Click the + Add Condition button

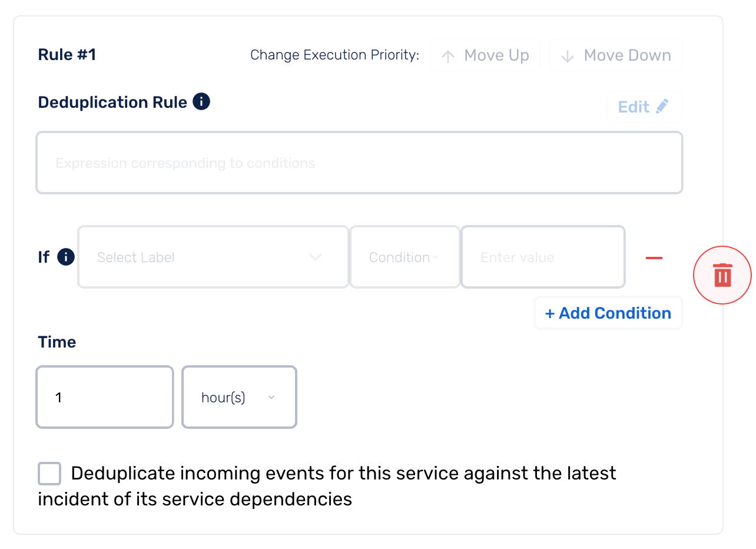pyautogui.click(x=608, y=313)
